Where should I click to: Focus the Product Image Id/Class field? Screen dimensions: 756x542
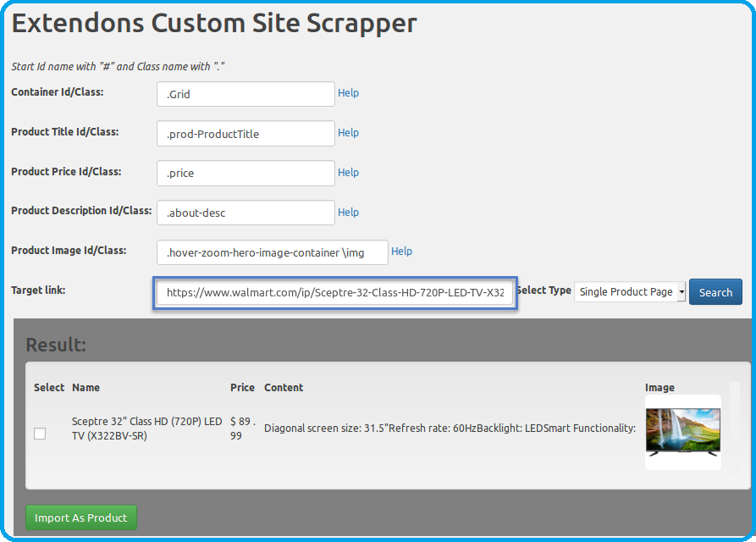tap(272, 252)
